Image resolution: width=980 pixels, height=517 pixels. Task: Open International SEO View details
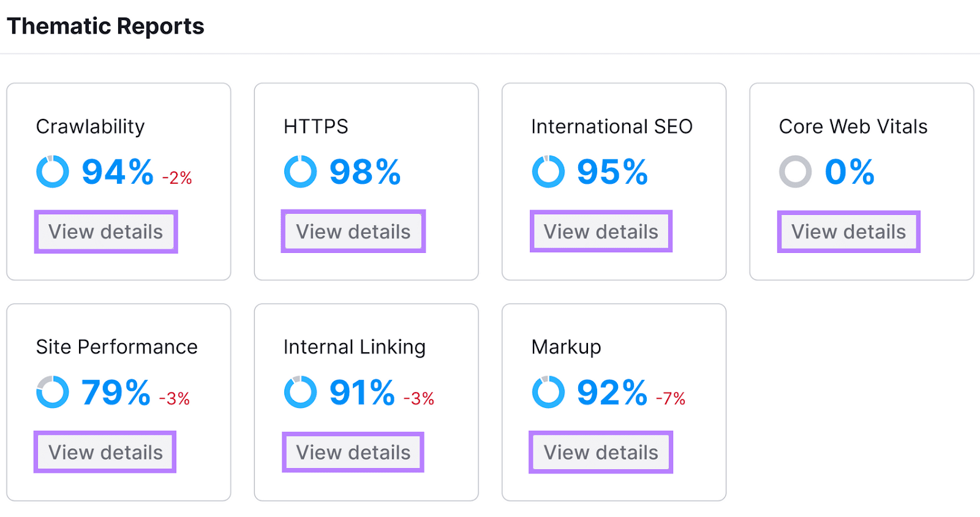click(601, 232)
